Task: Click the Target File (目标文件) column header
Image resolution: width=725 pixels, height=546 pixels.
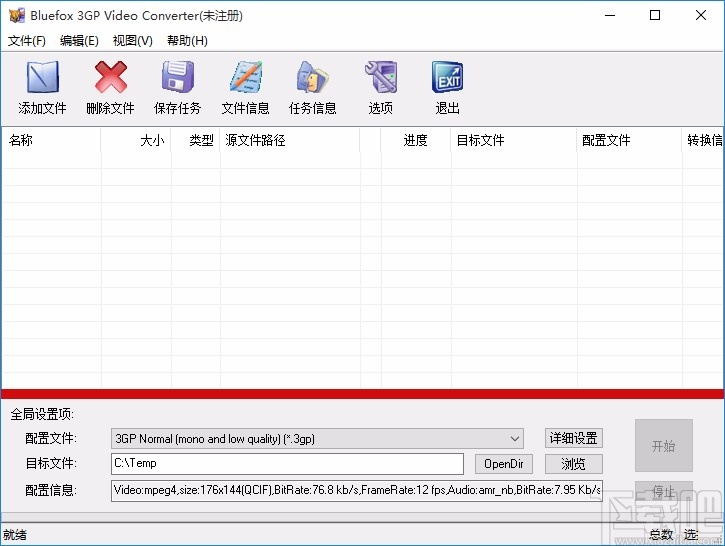Action: (x=514, y=140)
